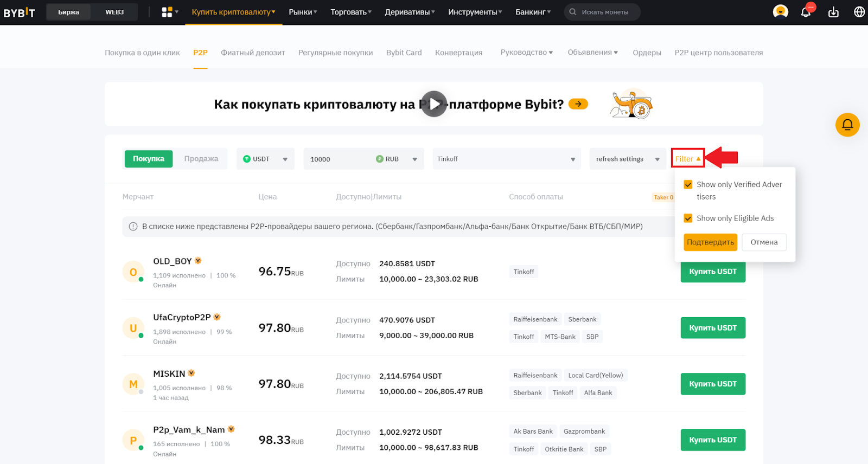Expand the Торговать menu
868x464 pixels.
[x=352, y=12]
